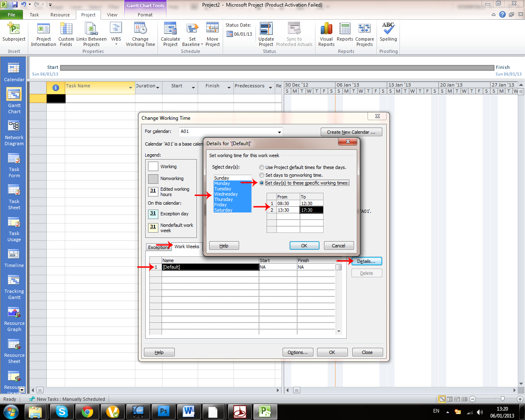Open Resource Graph view in sidebar
Viewport: 525px width, 420px height.
(x=14, y=320)
